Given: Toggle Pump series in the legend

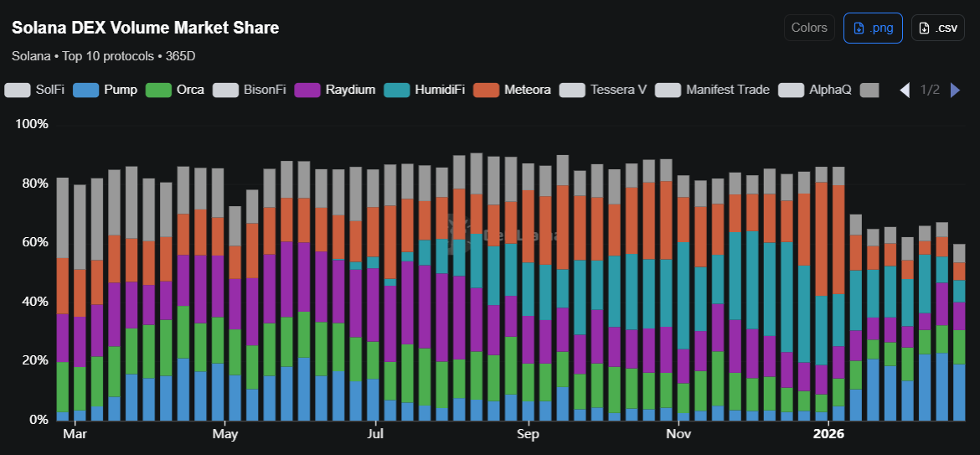Looking at the screenshot, I should point(105,90).
